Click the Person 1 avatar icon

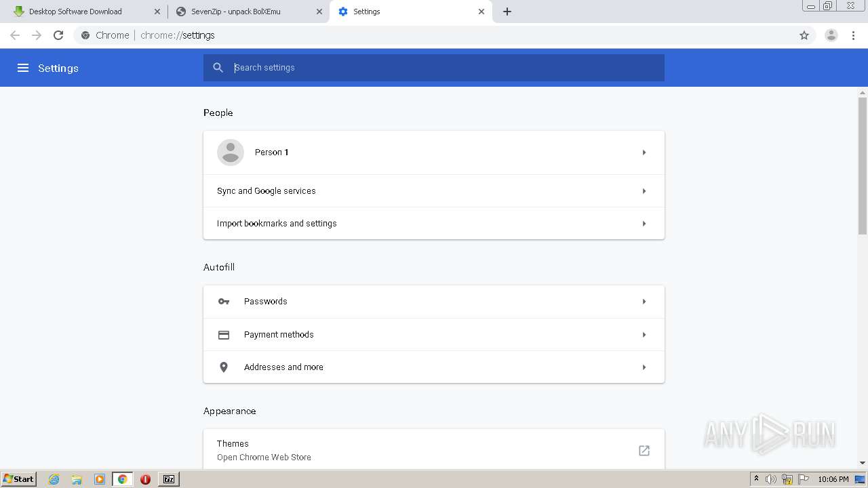coord(231,152)
